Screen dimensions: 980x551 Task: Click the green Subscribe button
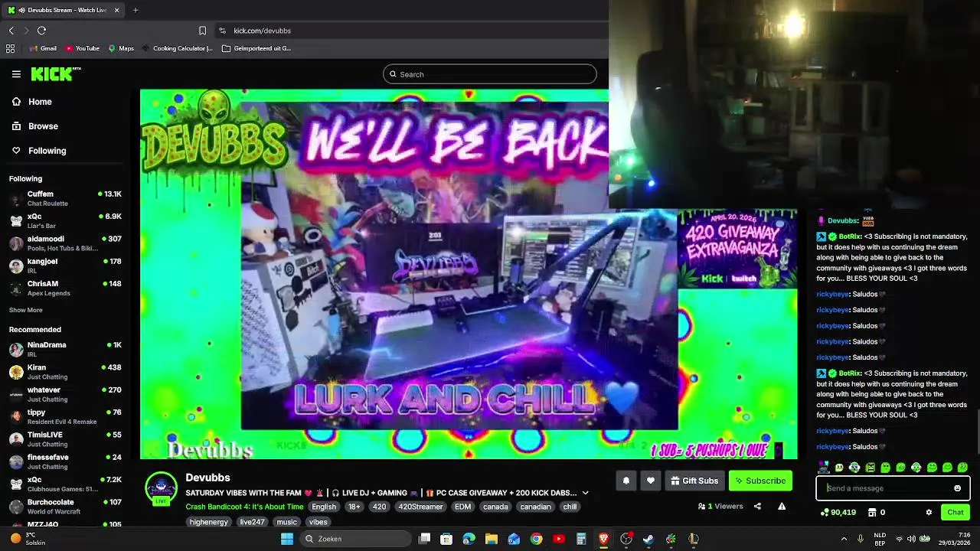click(760, 481)
